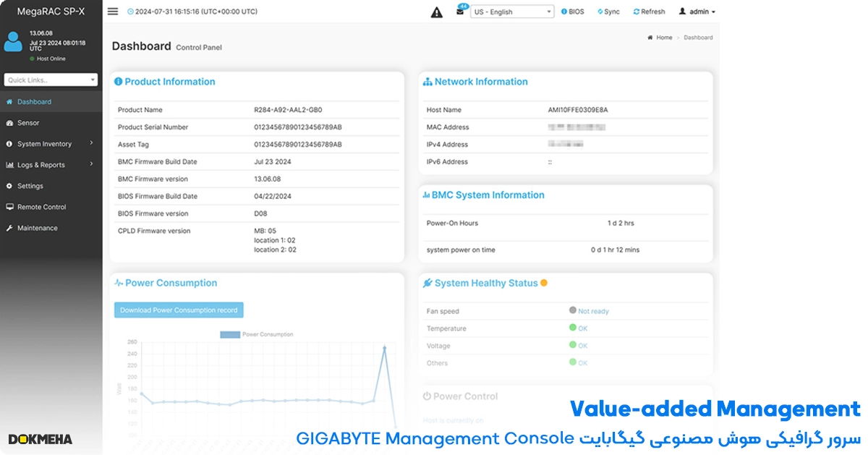Image resolution: width=868 pixels, height=455 pixels.
Task: Expand Logs & Reports menu item
Action: [x=51, y=165]
